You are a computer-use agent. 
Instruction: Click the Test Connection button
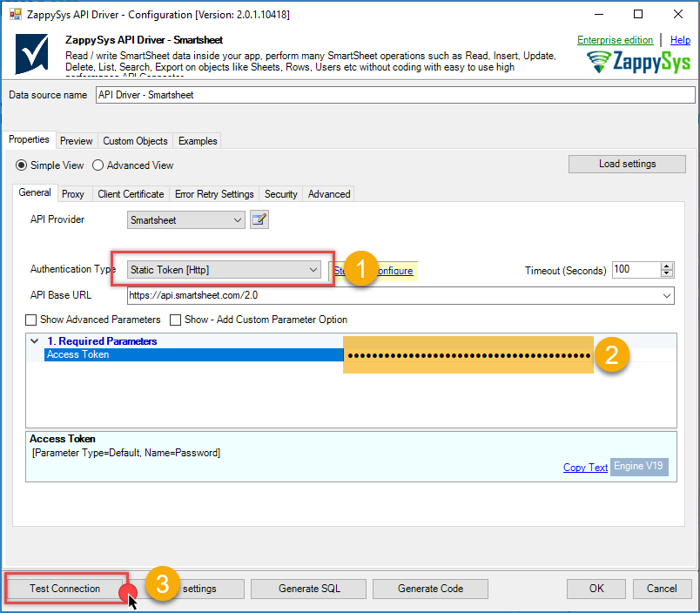[64, 589]
